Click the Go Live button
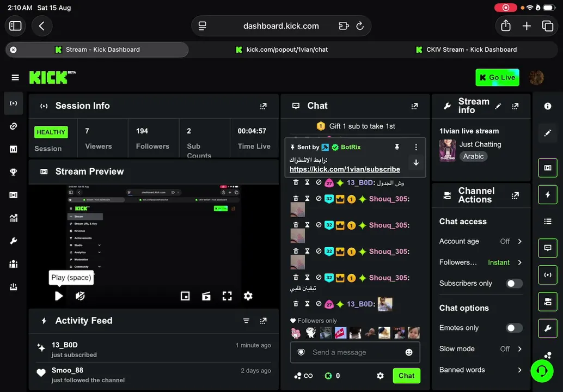This screenshot has width=563, height=392. pyautogui.click(x=497, y=77)
